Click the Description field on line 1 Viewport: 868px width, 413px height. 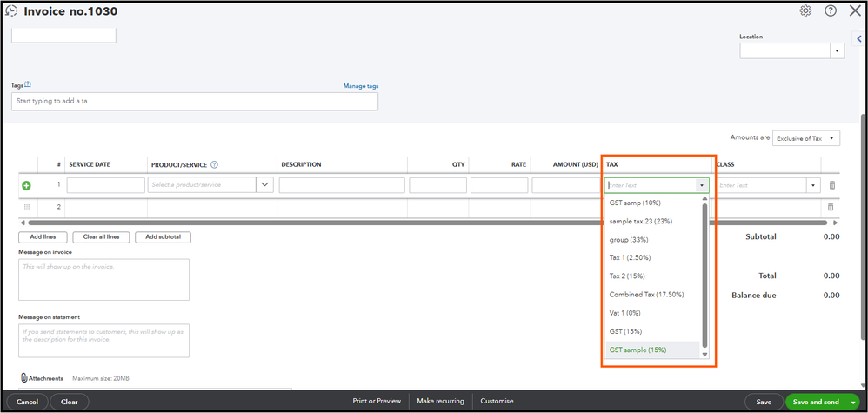click(342, 185)
